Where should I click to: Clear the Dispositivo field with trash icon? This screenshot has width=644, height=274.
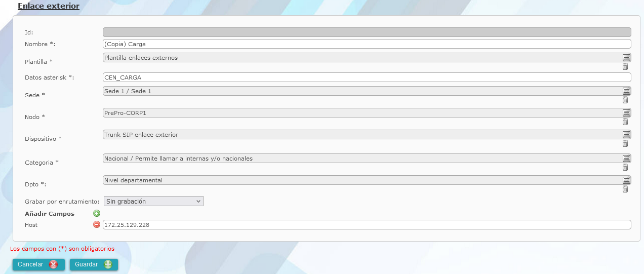pyautogui.click(x=625, y=143)
